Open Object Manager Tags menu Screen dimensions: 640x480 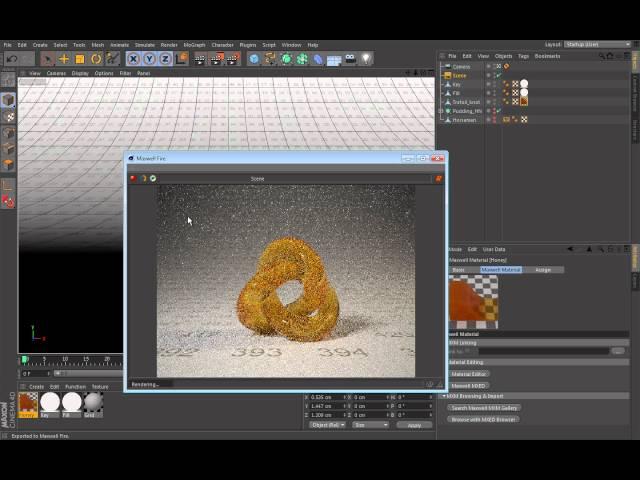coord(523,56)
